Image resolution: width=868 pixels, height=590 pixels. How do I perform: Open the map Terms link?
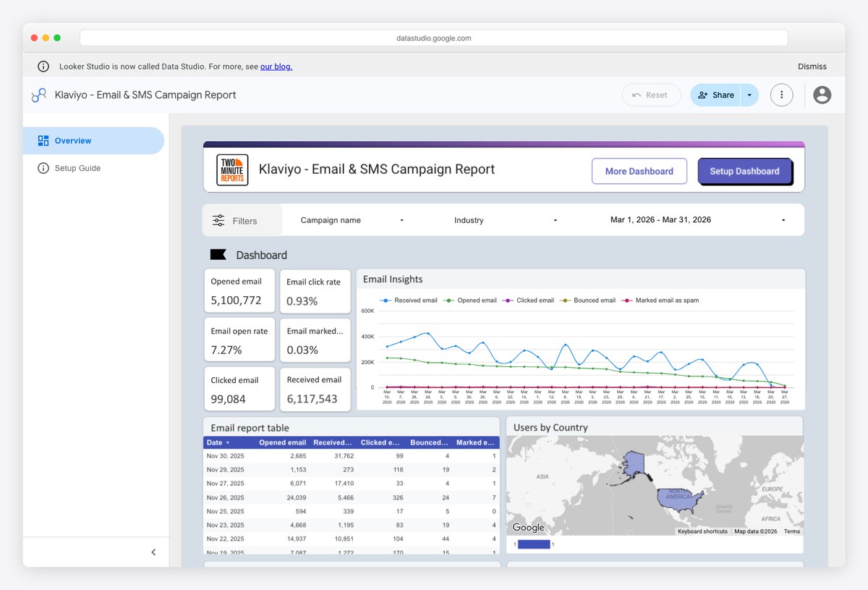pyautogui.click(x=792, y=531)
